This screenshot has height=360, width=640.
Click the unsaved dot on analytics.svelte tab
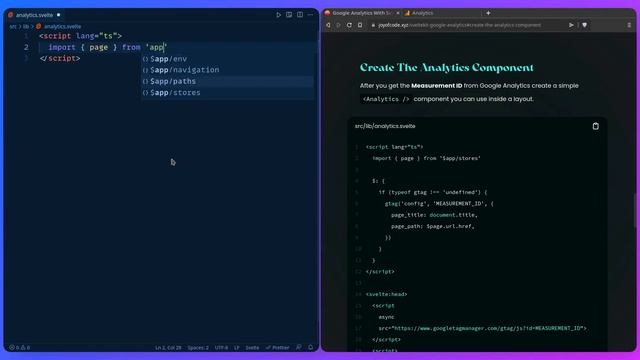click(x=58, y=15)
